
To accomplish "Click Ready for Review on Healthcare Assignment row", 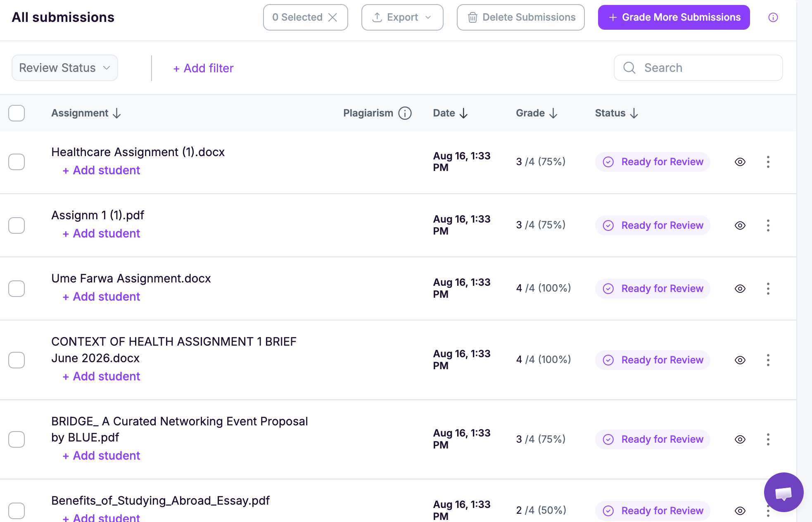I will 653,162.
